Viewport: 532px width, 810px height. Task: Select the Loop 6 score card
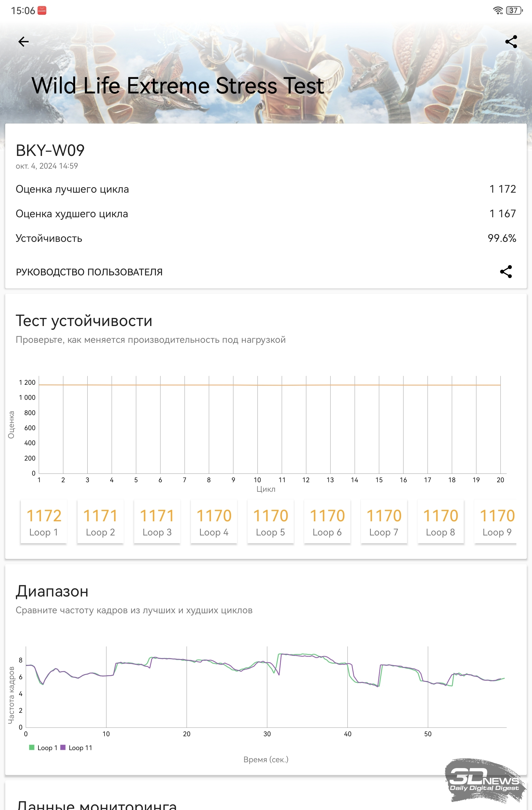[327, 521]
